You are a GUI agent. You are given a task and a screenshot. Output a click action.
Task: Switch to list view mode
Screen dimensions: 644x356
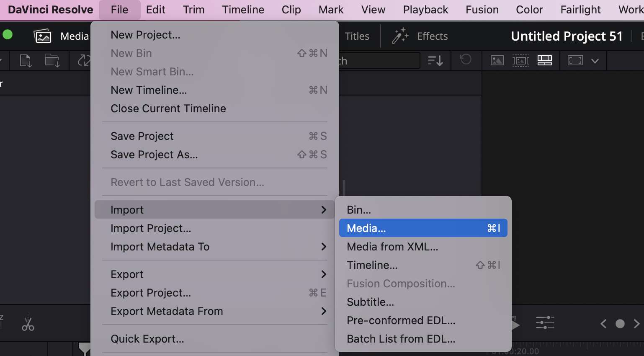(x=545, y=61)
